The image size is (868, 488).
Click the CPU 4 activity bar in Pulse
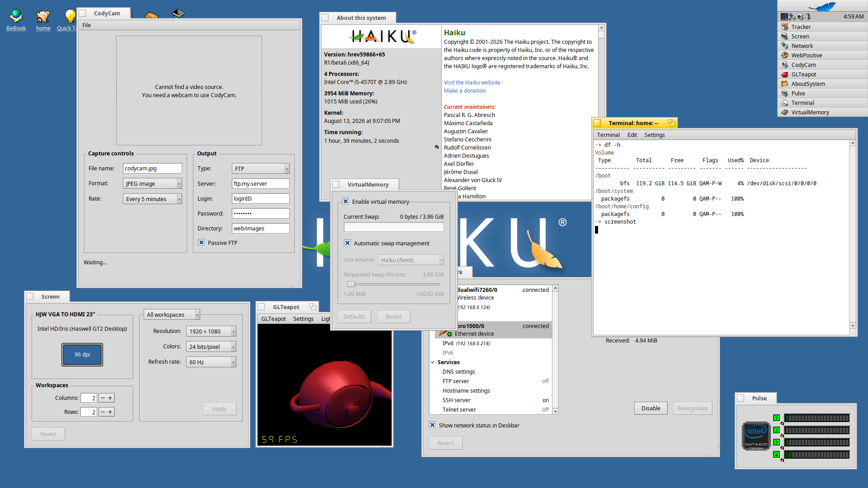pos(817,455)
